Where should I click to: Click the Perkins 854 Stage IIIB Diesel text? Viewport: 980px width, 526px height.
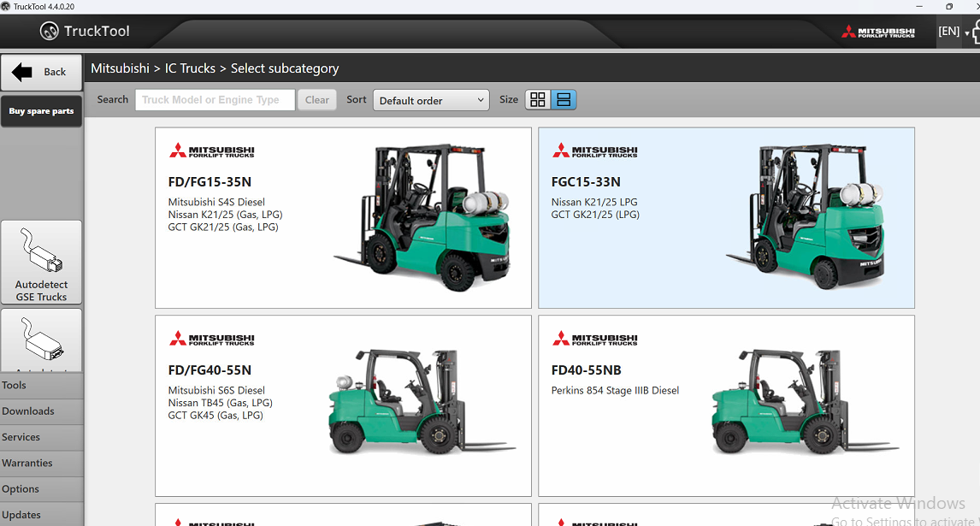615,390
